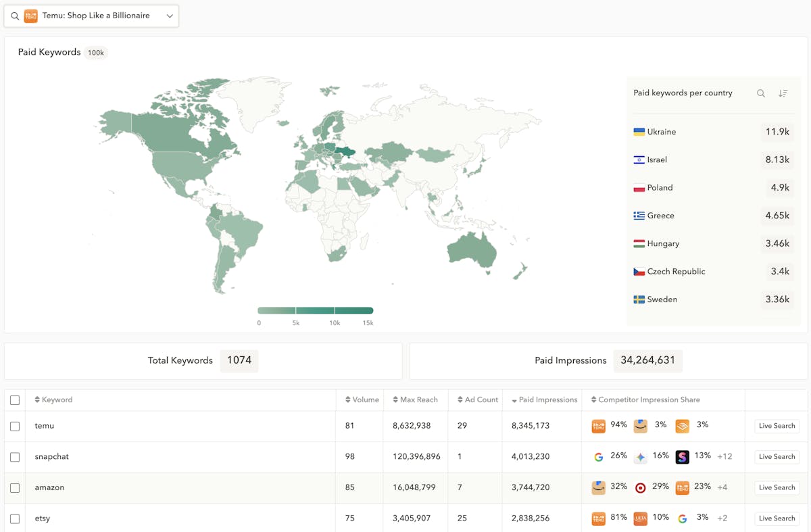Sort by the Max Reach column header
This screenshot has width=811, height=532.
[x=415, y=400]
